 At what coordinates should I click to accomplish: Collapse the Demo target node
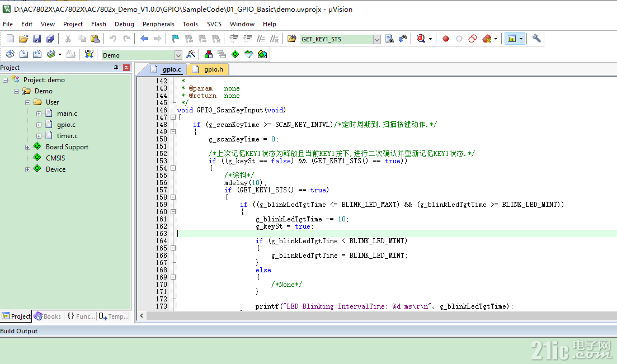17,91
